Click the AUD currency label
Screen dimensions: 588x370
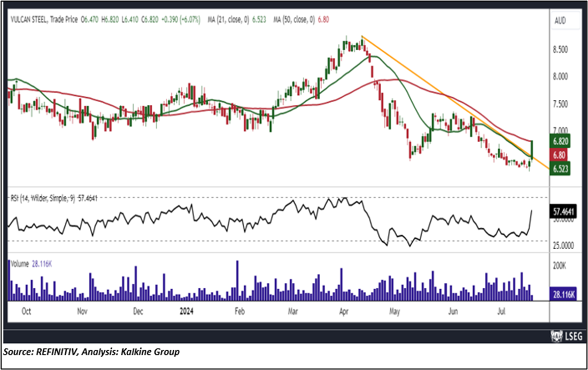(x=560, y=21)
